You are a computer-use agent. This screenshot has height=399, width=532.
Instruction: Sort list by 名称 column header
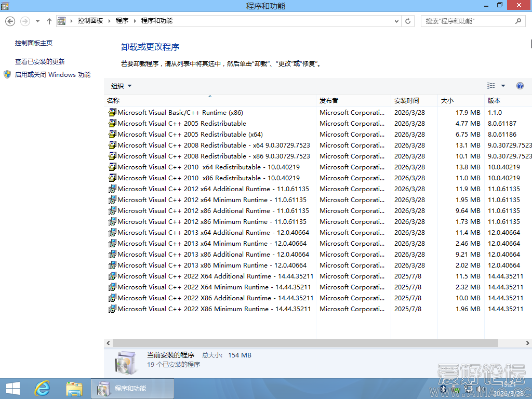(210, 100)
